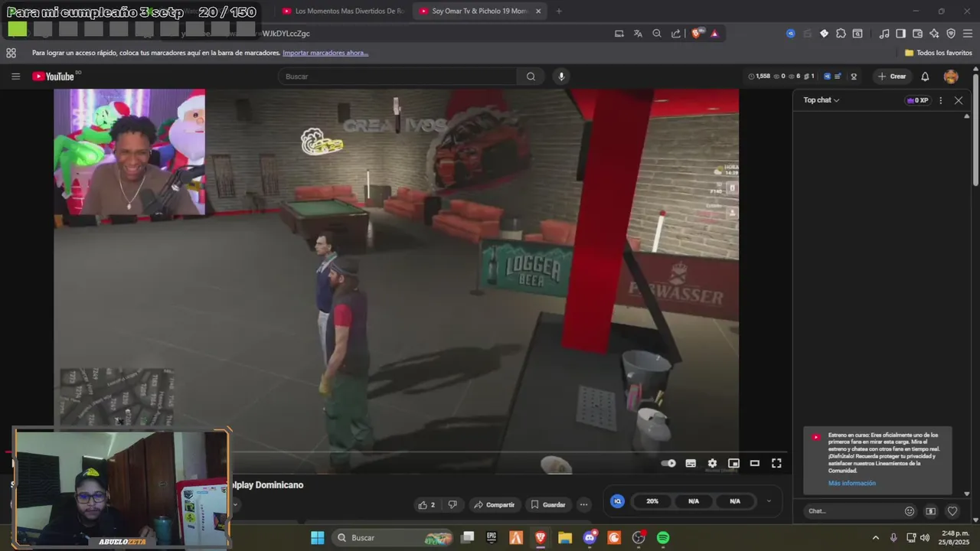Expand the vidIQ stats bar chevron

pos(769,501)
